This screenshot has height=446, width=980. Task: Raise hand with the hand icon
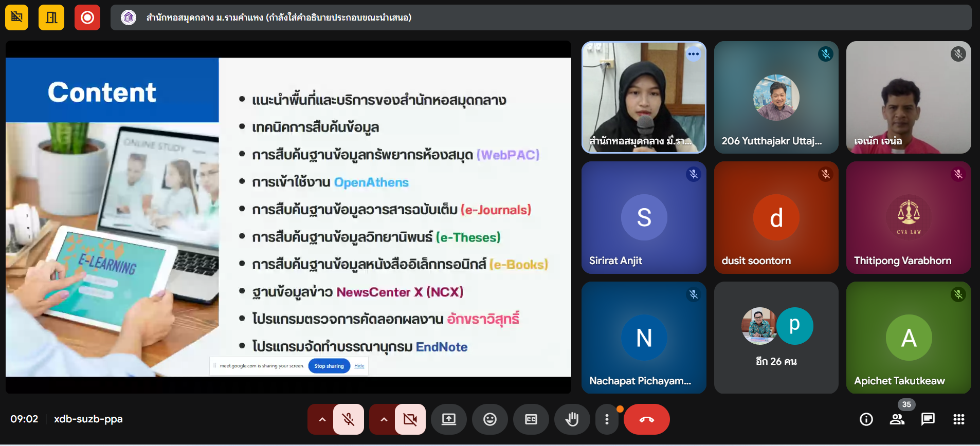[572, 419]
